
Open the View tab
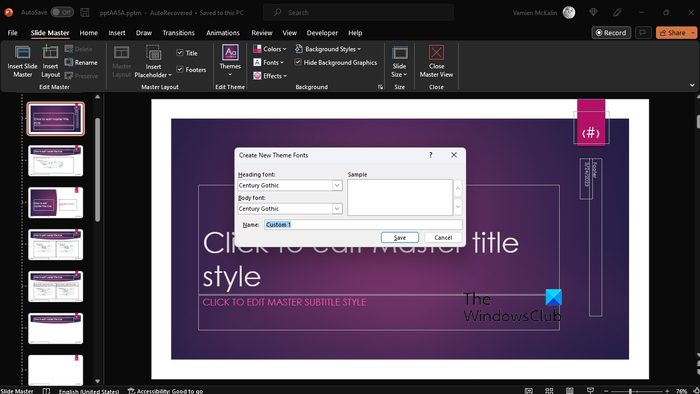[289, 33]
